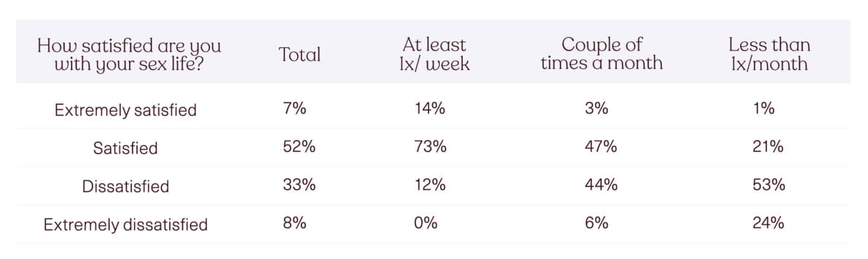
Task: Select the 'Extremely satisfied' row label
Action: point(125,110)
